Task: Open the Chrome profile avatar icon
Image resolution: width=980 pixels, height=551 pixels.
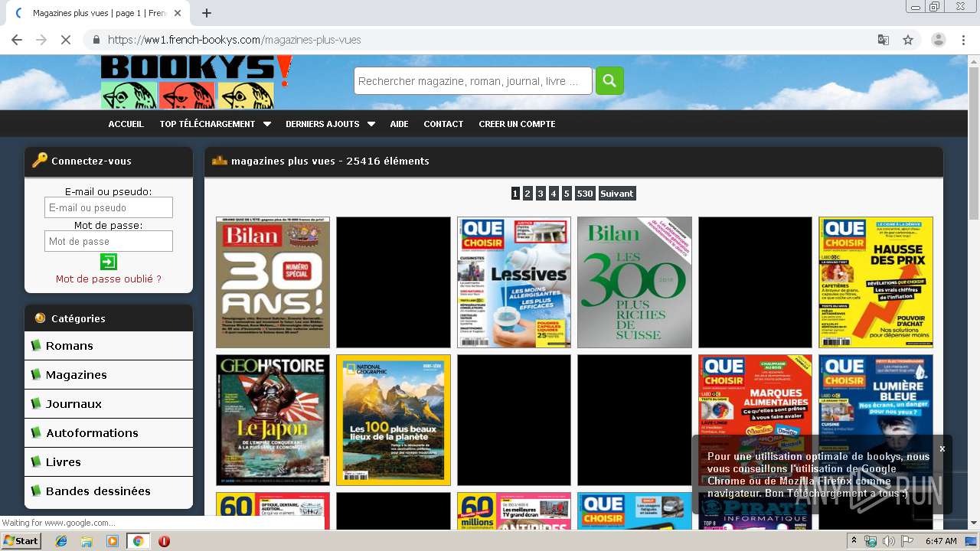Action: click(939, 40)
